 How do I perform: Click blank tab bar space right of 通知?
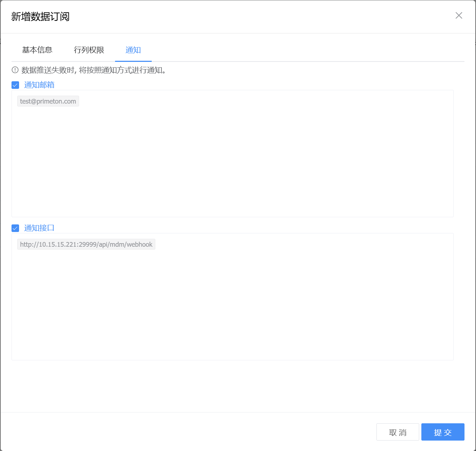click(306, 50)
